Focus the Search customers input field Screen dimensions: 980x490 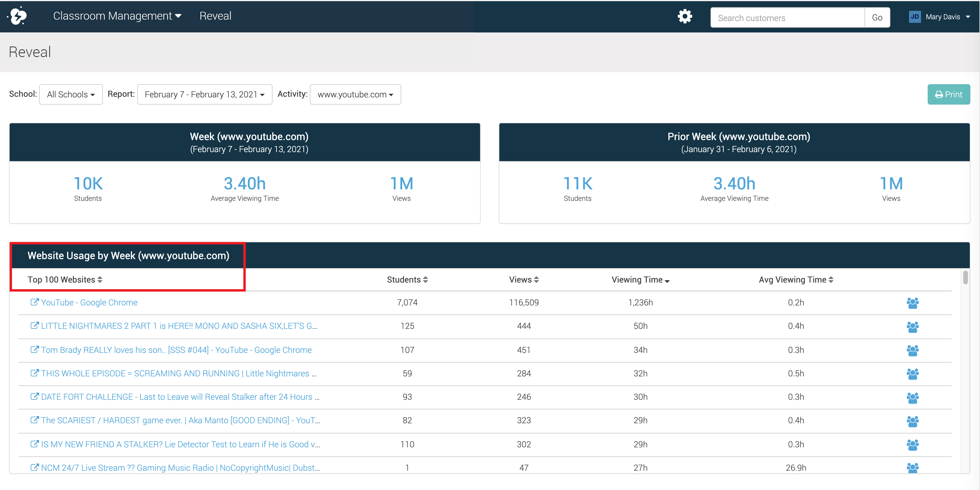click(787, 17)
